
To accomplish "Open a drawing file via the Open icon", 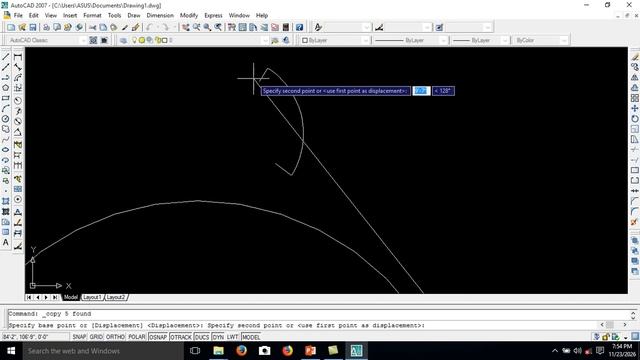I will click(x=22, y=27).
